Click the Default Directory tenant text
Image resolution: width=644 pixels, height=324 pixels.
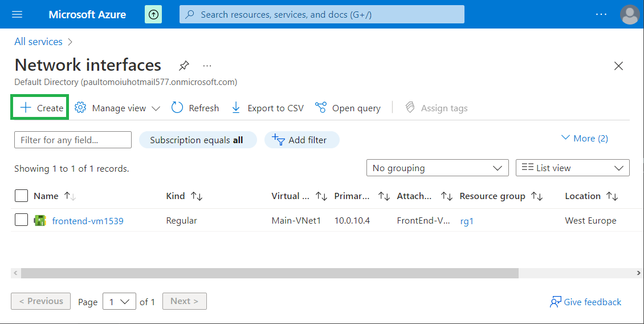[x=126, y=82]
